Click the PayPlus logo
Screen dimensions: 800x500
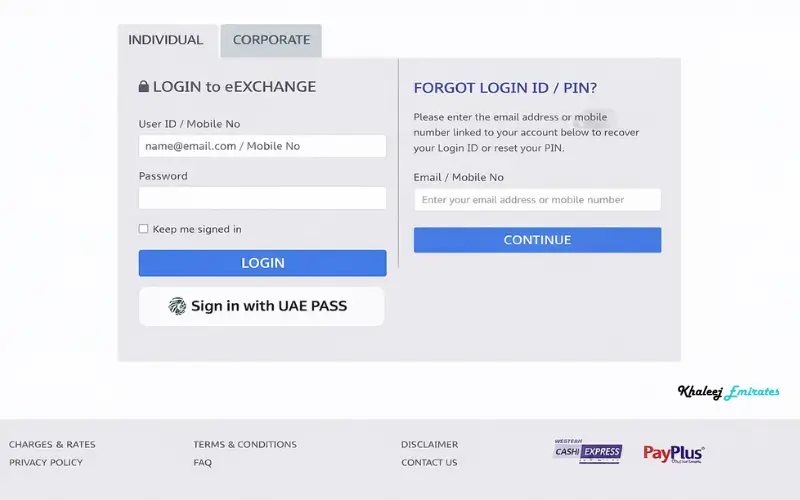click(673, 453)
